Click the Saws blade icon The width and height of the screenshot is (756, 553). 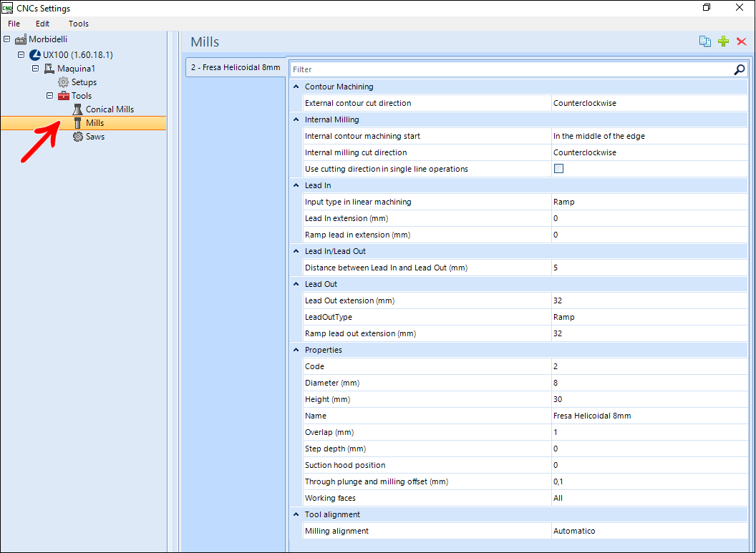pyautogui.click(x=77, y=137)
